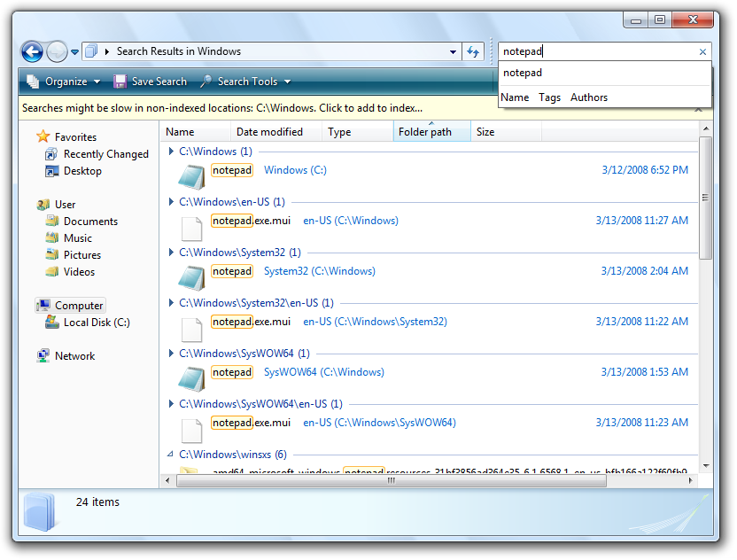
Task: Click the 3/12/2008 6:52 PM date
Action: click(645, 170)
